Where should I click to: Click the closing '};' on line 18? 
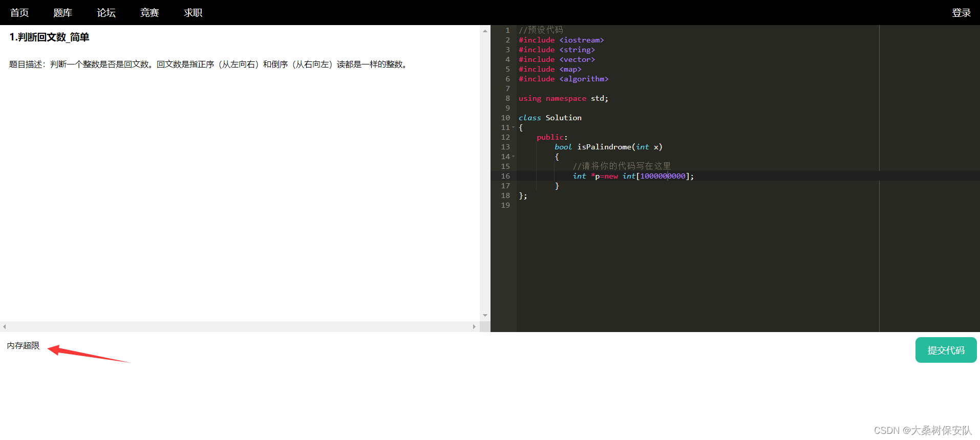(x=523, y=195)
